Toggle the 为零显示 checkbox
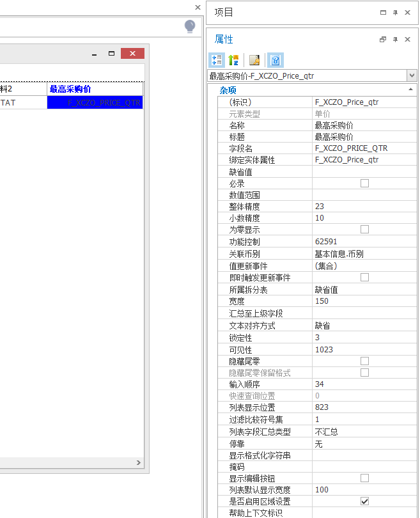Screen dimensions: 420x518 (364, 230)
